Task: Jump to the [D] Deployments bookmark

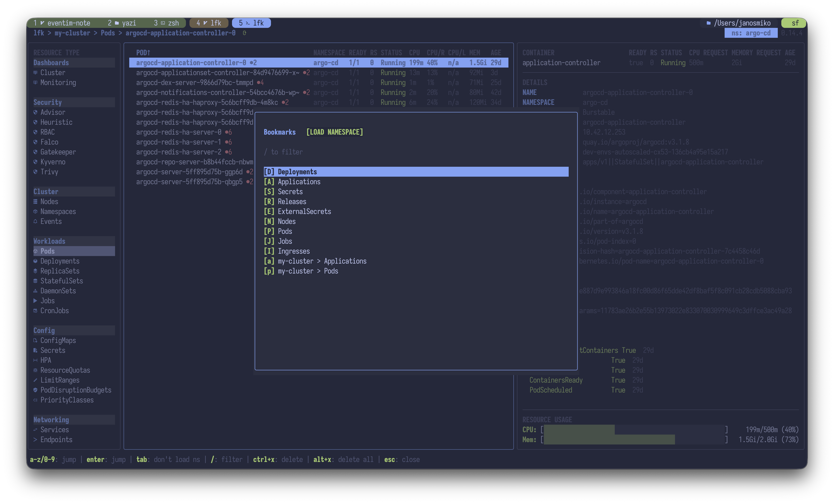Action: click(416, 172)
